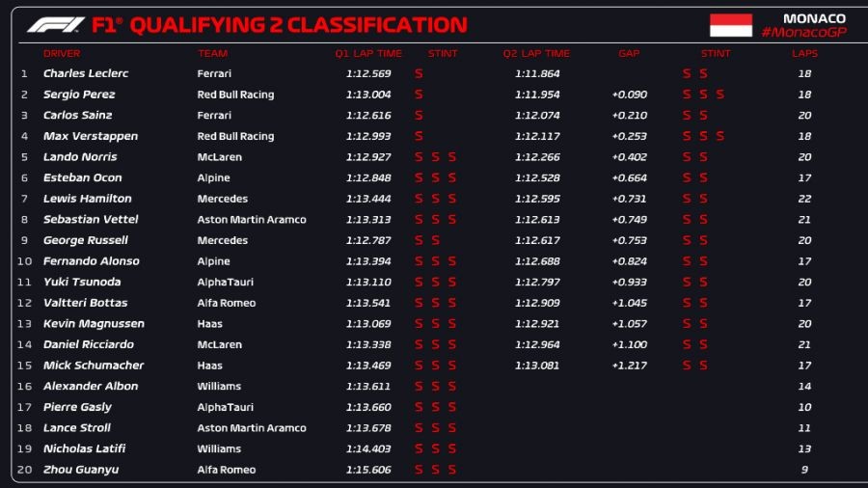Click the GAP column header

[629, 54]
